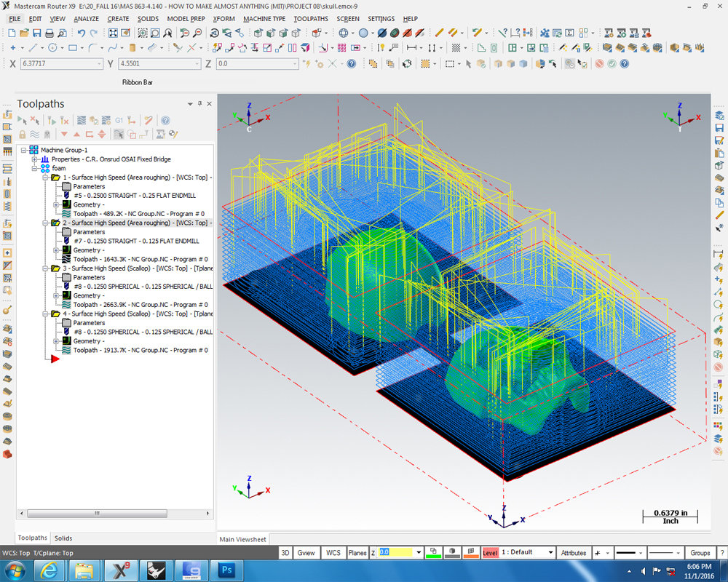Click the WCS status bar button
The height and width of the screenshot is (582, 728).
333,553
